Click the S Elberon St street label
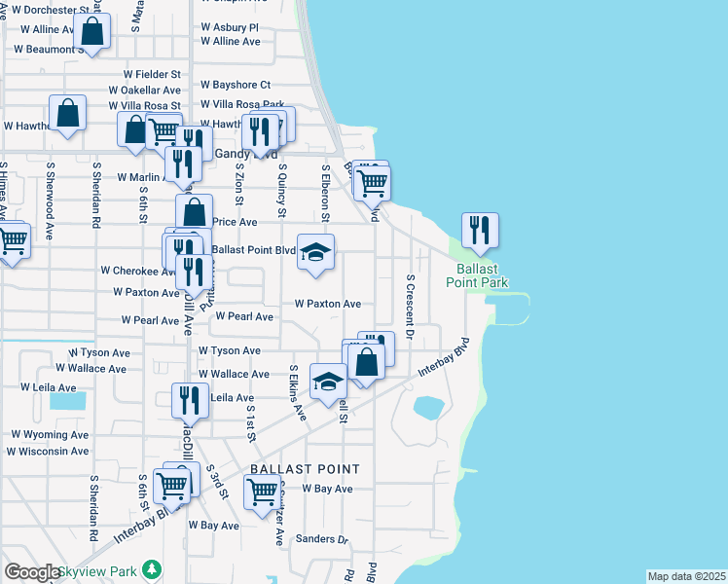 (x=325, y=194)
